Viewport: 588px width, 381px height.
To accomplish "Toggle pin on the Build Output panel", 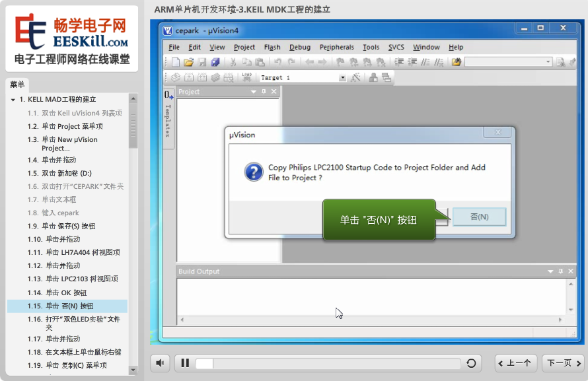I will click(561, 271).
